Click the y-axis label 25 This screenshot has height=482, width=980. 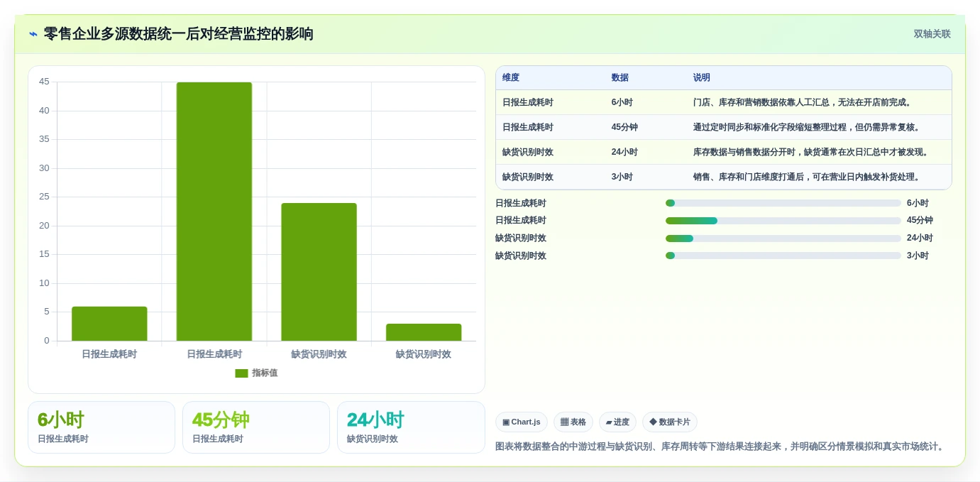[44, 197]
